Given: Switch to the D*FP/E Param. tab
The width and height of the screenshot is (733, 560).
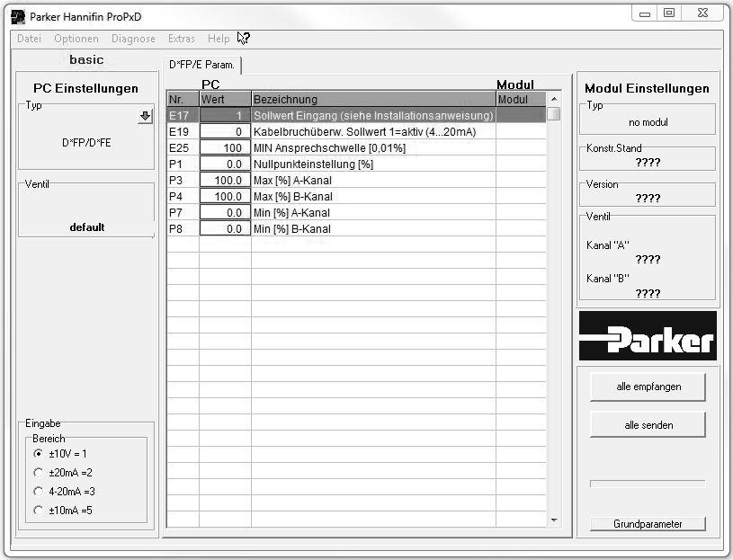Looking at the screenshot, I should click(202, 65).
